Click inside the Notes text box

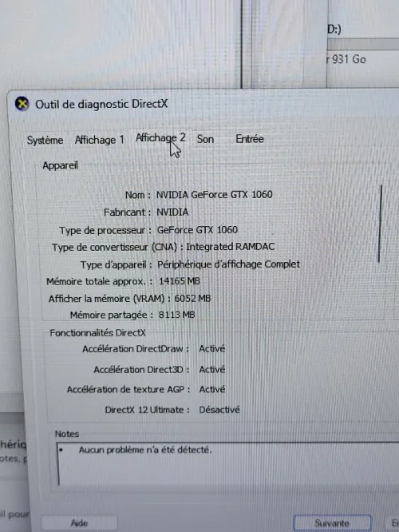click(x=227, y=463)
